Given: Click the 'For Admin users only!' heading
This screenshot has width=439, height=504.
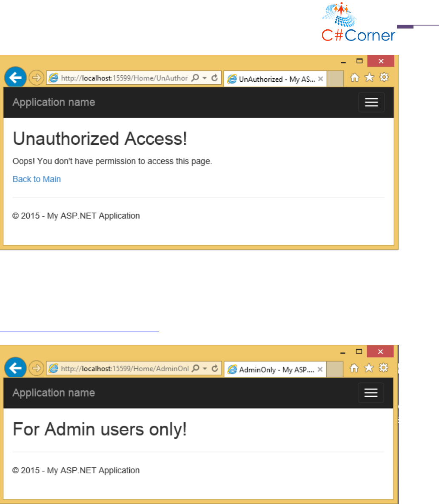Looking at the screenshot, I should tap(100, 430).
